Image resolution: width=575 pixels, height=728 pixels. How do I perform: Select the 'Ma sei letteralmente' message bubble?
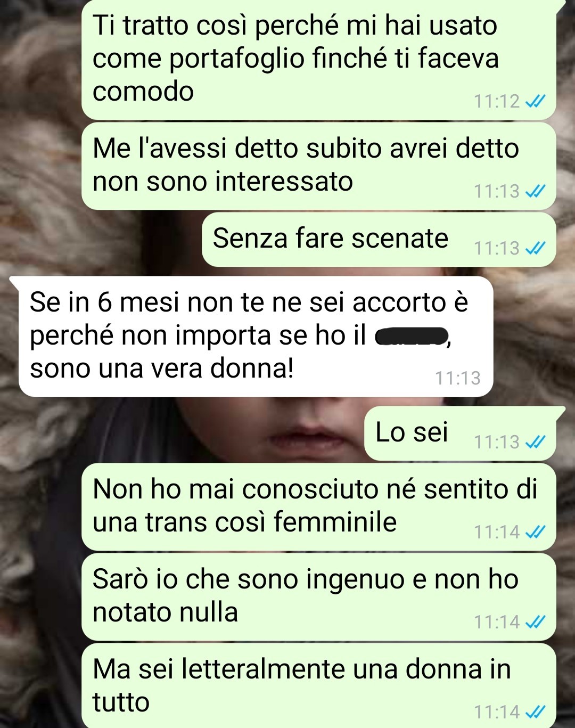point(319,686)
